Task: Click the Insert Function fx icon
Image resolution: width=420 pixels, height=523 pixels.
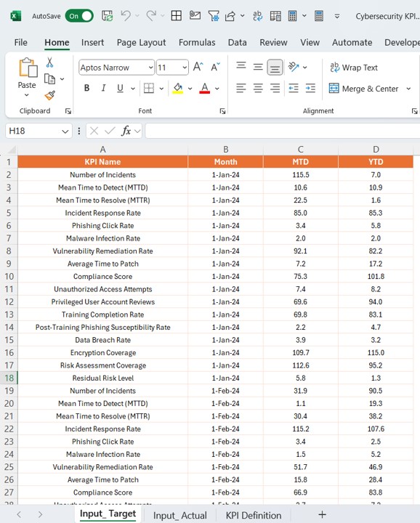Action: [x=126, y=131]
